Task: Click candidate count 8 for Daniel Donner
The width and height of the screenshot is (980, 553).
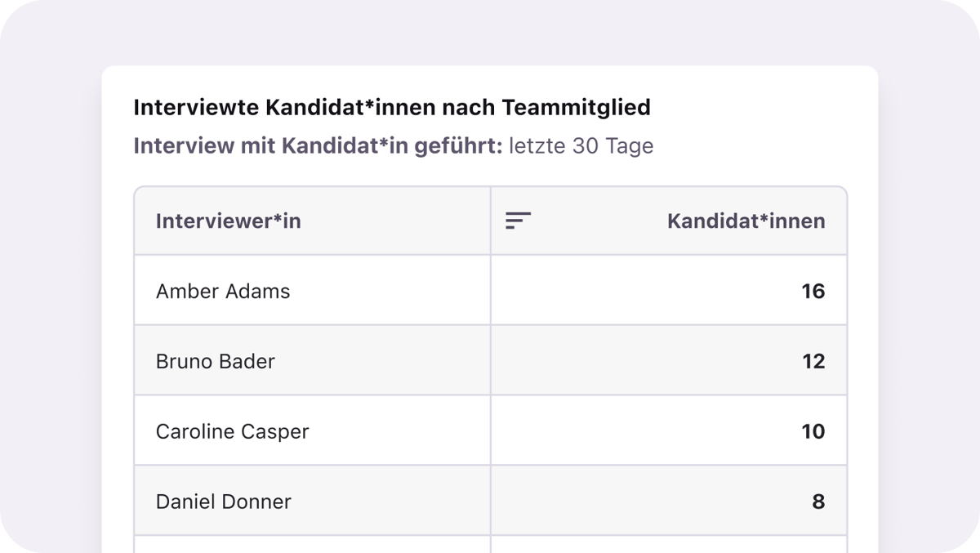Action: click(818, 502)
